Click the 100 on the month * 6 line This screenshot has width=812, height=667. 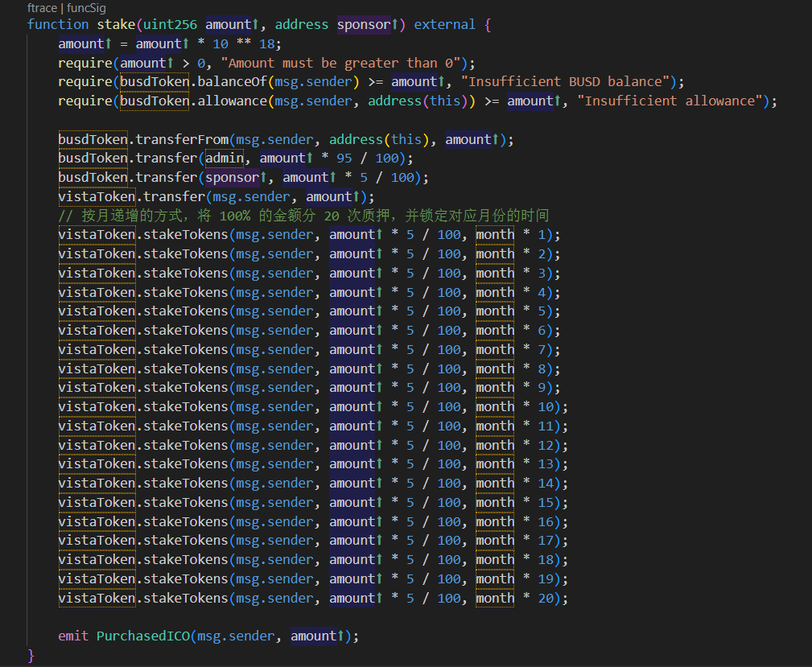[x=449, y=331]
